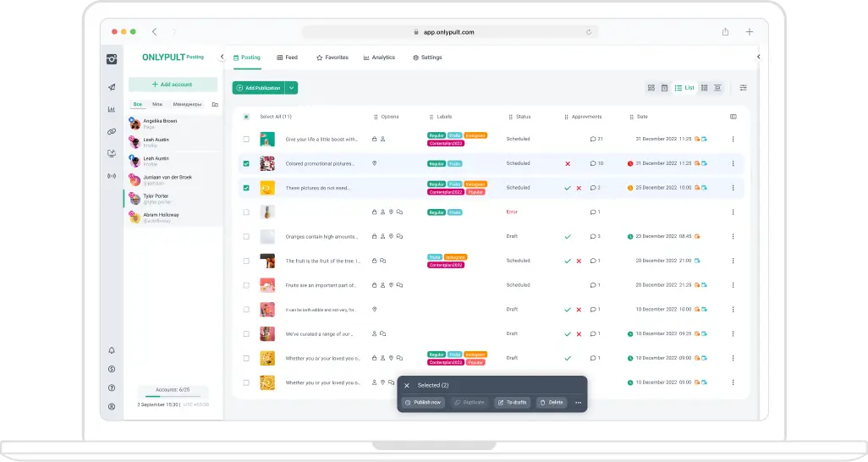Click the paper plane posting icon
The height and width of the screenshot is (462, 868).
pos(112,87)
